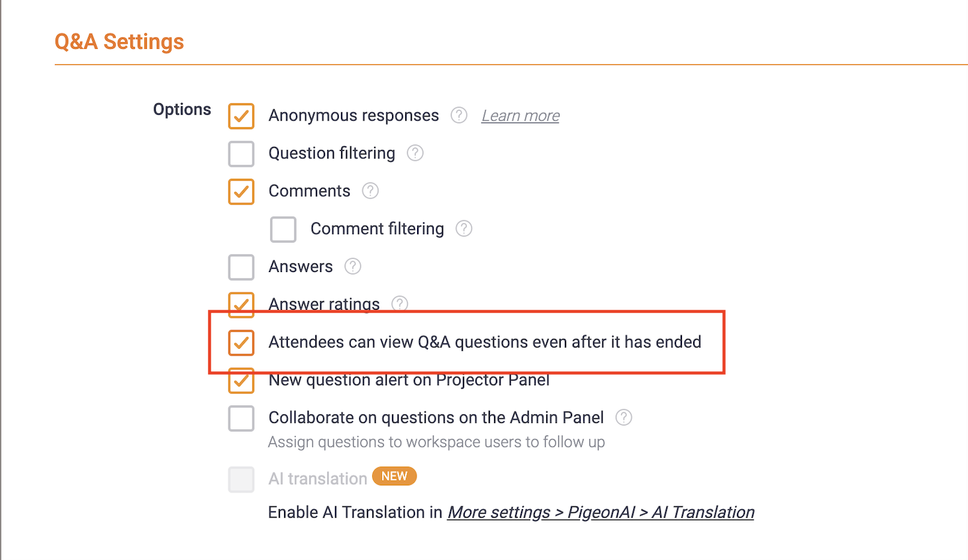Click help icon next to Answers
This screenshot has height=560, width=968.
(353, 266)
